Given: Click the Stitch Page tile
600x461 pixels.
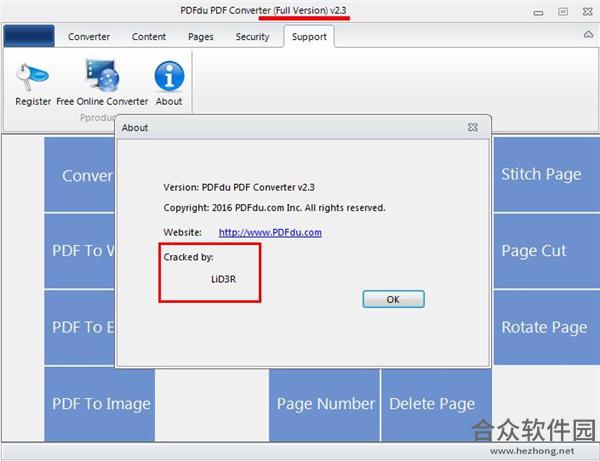Looking at the screenshot, I should (x=546, y=174).
